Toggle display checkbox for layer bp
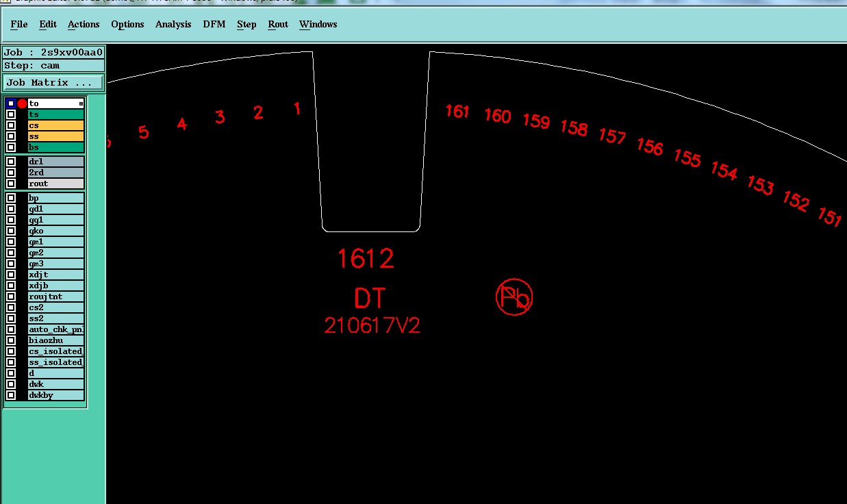This screenshot has width=847, height=504. pos(11,198)
